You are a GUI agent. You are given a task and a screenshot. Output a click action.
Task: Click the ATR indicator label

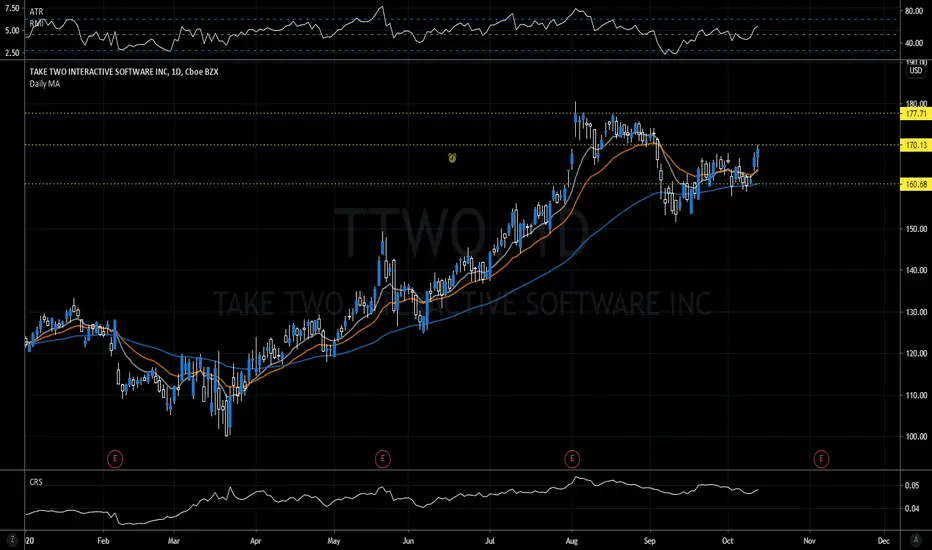coord(36,11)
